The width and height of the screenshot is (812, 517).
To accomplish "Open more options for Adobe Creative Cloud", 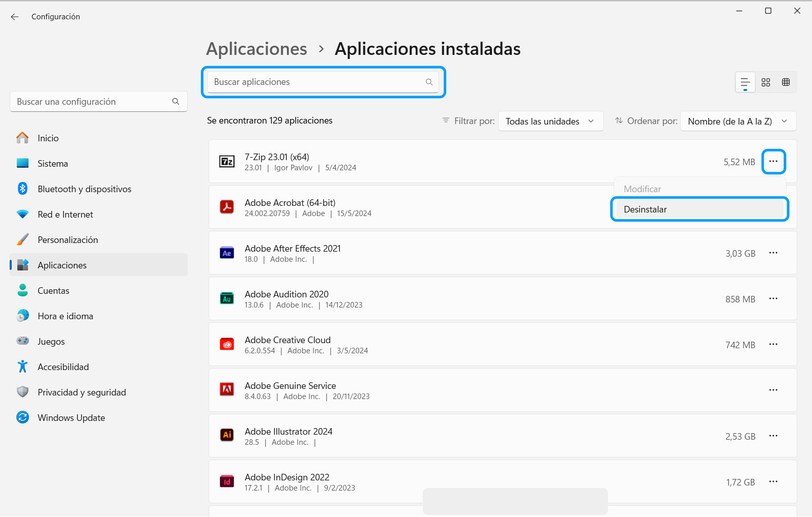I will 773,345.
